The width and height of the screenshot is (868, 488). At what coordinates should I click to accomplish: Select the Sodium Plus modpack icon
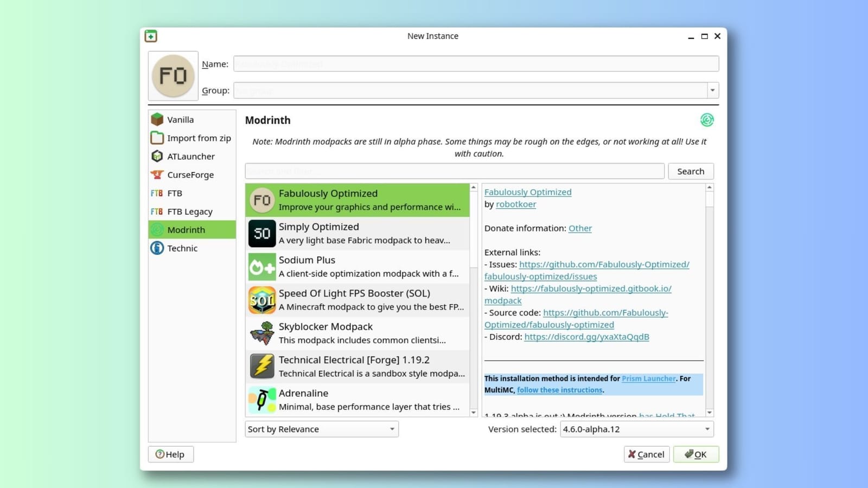(262, 267)
